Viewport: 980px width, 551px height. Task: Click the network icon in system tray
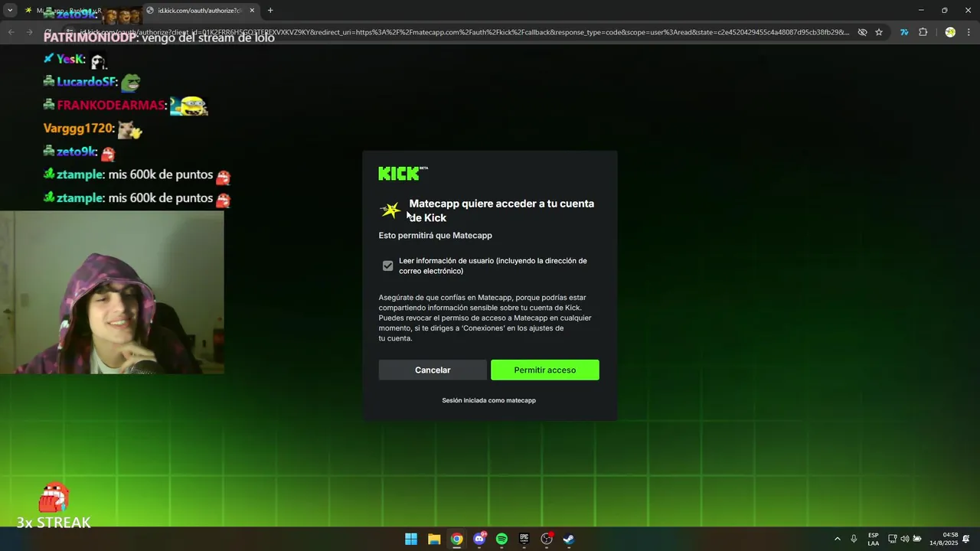click(x=893, y=539)
